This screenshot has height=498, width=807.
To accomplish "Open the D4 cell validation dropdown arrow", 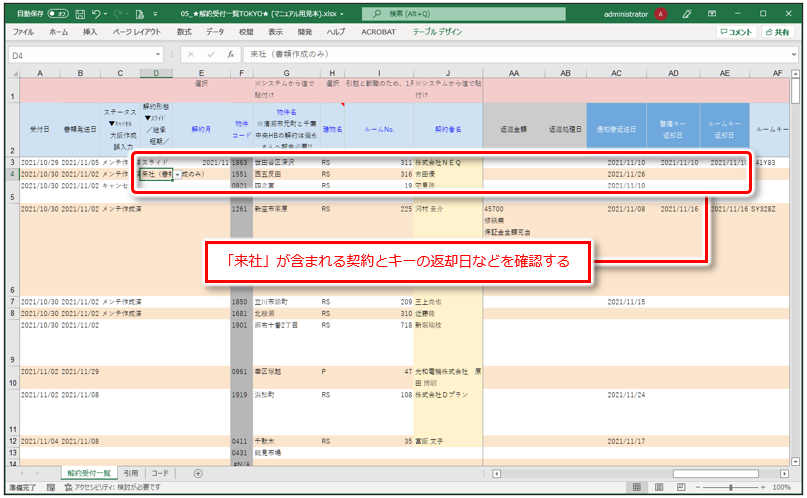I will click(177, 174).
